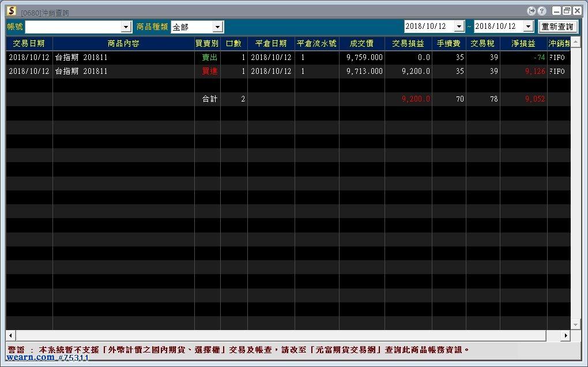Click the price 9,759.000 cell
588x367 pixels.
pos(362,57)
